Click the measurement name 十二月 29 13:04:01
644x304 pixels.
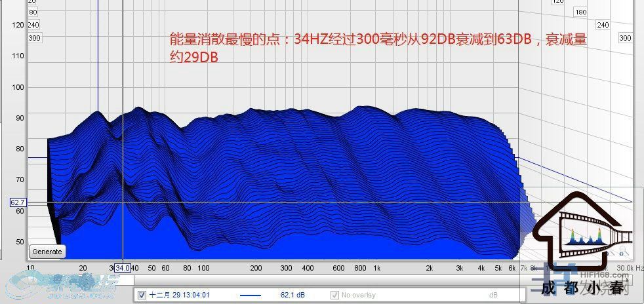179,295
